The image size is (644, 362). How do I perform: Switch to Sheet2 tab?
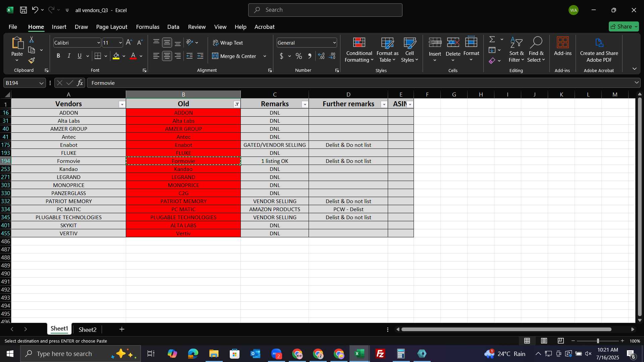click(x=88, y=329)
